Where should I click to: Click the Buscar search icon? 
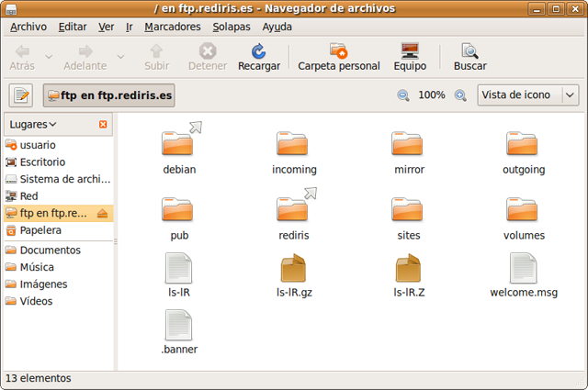tap(469, 51)
